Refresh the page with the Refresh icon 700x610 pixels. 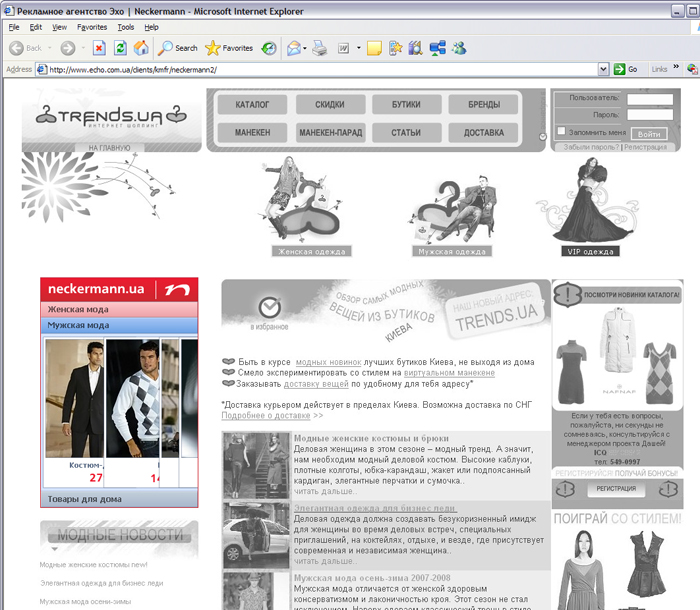pos(119,48)
